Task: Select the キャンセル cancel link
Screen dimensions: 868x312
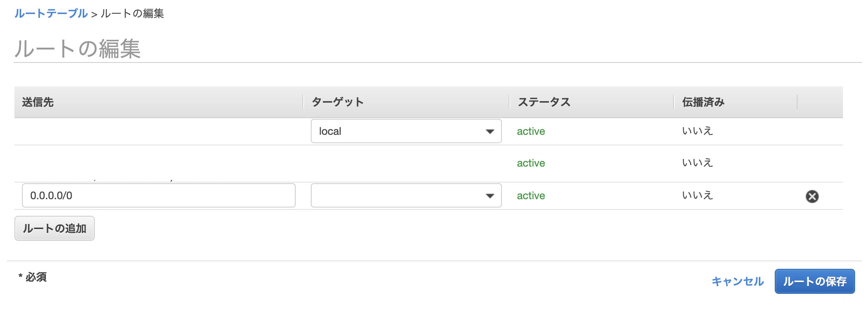Action: 738,281
